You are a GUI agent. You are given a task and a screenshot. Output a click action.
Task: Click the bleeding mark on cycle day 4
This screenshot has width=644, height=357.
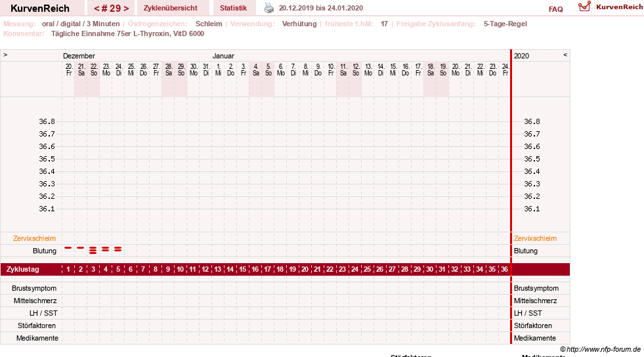[106, 249]
